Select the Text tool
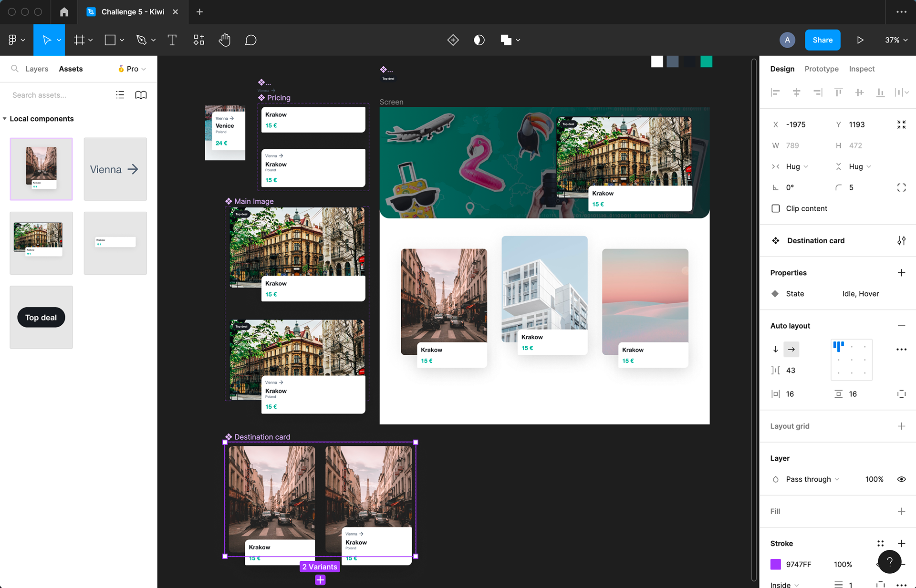 pos(172,40)
